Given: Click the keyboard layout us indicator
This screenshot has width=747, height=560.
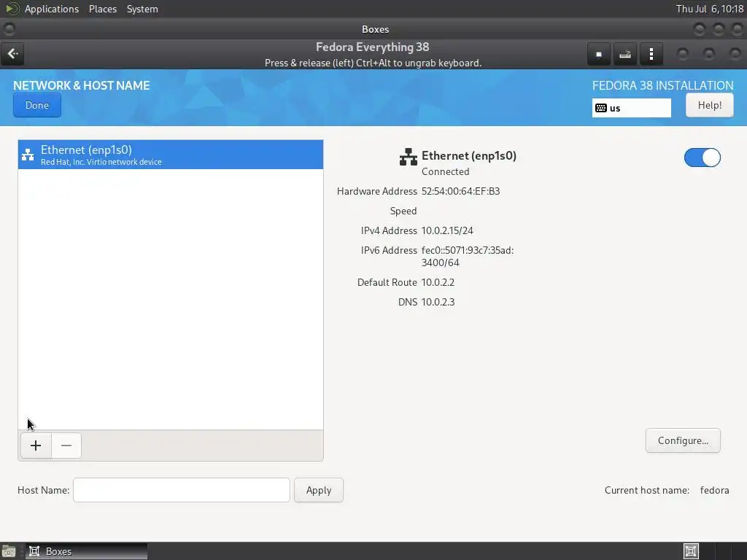Looking at the screenshot, I should point(631,108).
